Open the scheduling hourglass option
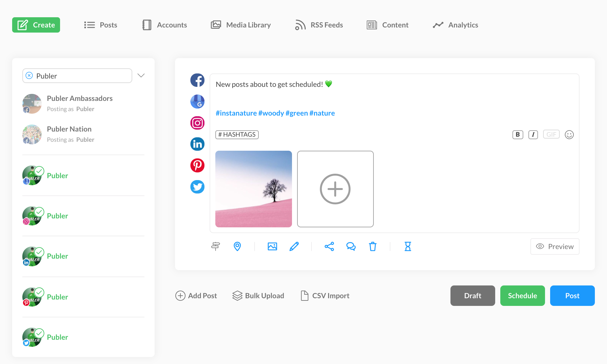607x364 pixels. [408, 246]
